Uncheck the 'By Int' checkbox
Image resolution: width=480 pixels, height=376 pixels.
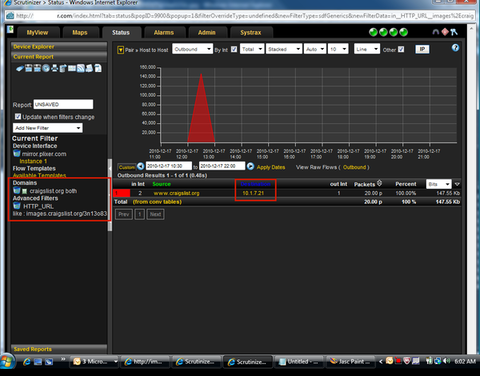click(x=234, y=49)
